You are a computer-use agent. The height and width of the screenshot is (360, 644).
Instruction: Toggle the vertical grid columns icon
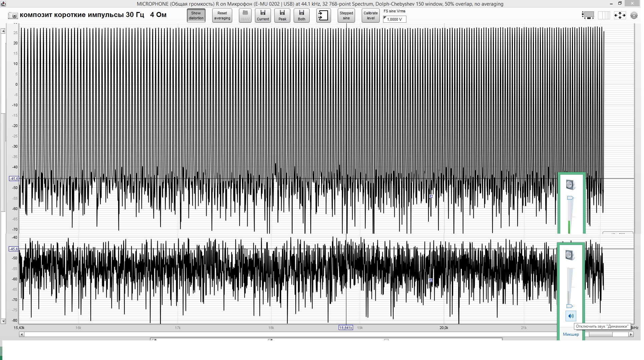[x=604, y=15]
